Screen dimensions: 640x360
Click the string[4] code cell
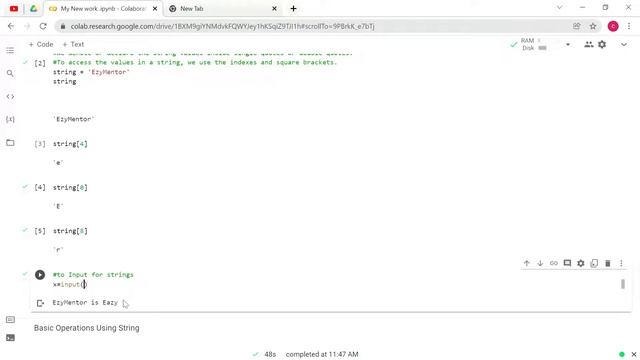coord(70,144)
